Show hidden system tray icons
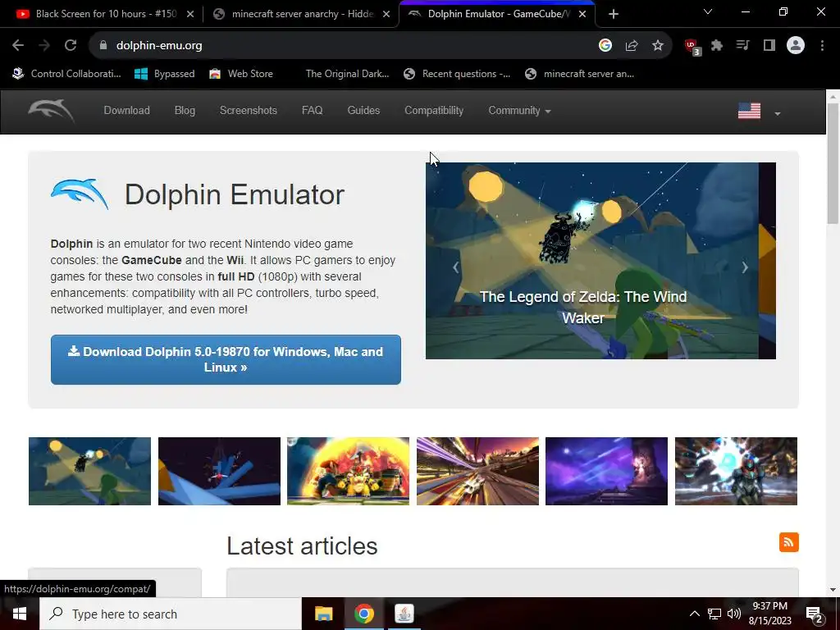This screenshot has height=630, width=840. click(694, 614)
